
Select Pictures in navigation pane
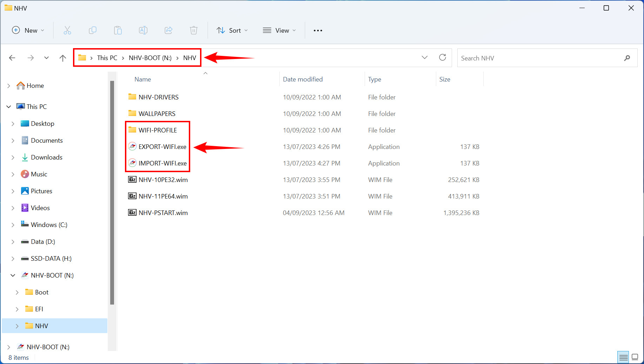click(41, 191)
